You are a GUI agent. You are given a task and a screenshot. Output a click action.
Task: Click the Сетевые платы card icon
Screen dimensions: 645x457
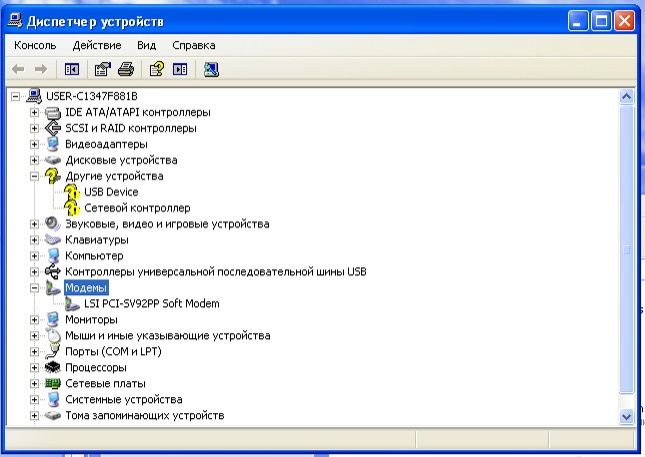click(53, 383)
